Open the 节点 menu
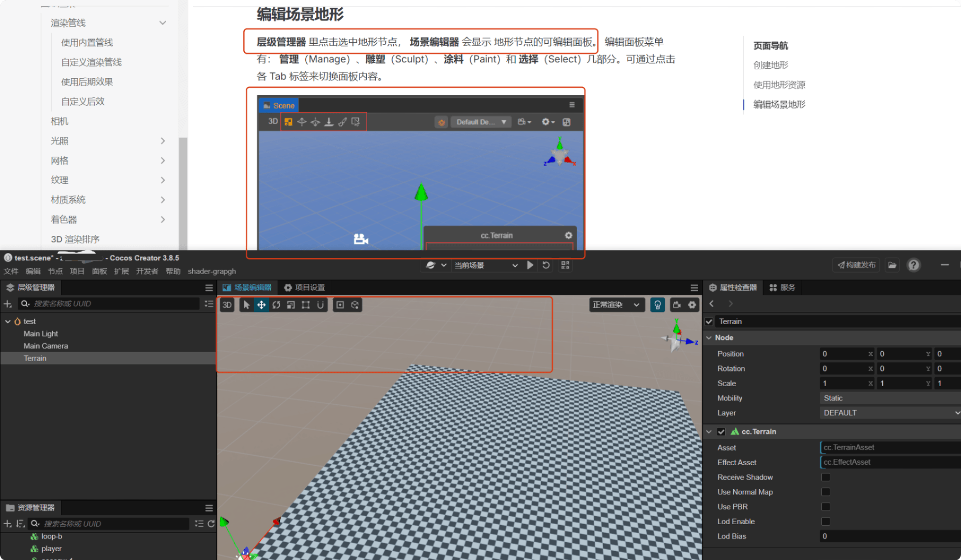The width and height of the screenshot is (961, 560). pos(55,271)
